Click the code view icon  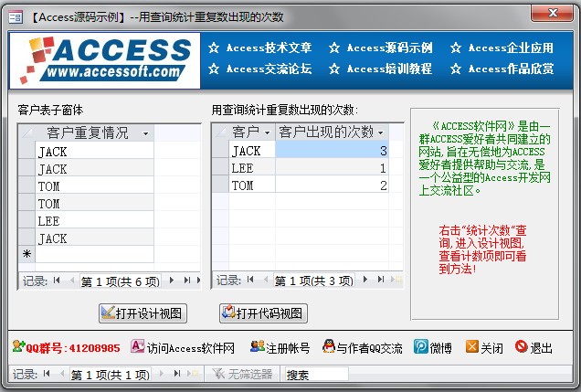click(x=228, y=312)
